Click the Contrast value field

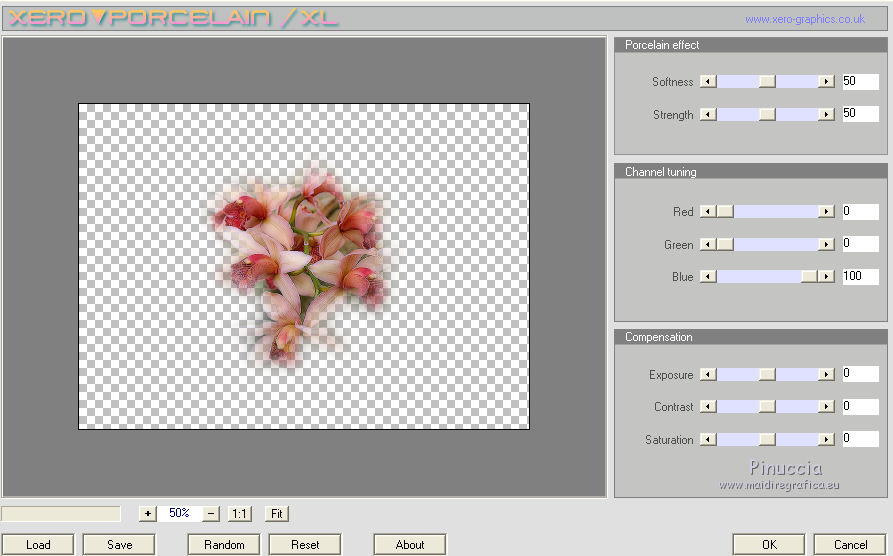[861, 406]
